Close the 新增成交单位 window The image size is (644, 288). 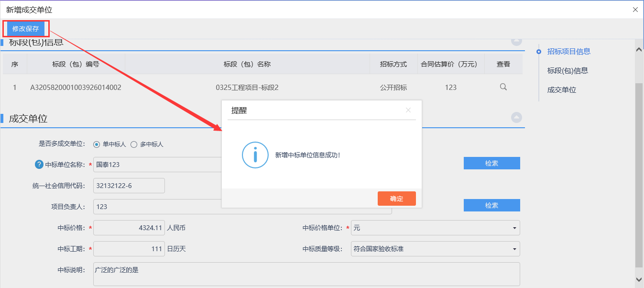coord(635,10)
